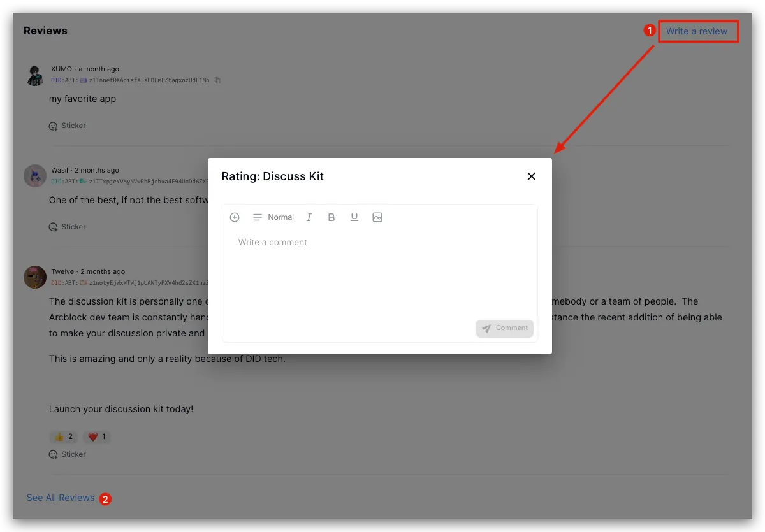Click Wasil's profile avatar
This screenshot has height=532, width=765.
pos(35,176)
